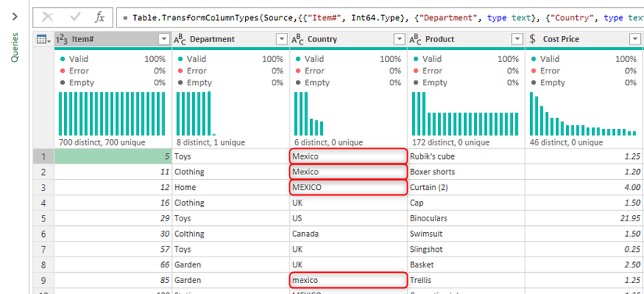The height and width of the screenshot is (294, 644).
Task: Select Item# cell with value 29
Action: click(113, 218)
